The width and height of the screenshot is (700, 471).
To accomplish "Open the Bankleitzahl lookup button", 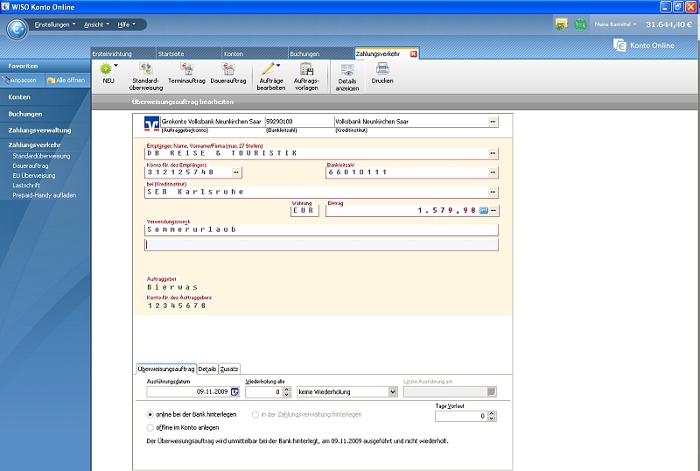I will (492, 172).
